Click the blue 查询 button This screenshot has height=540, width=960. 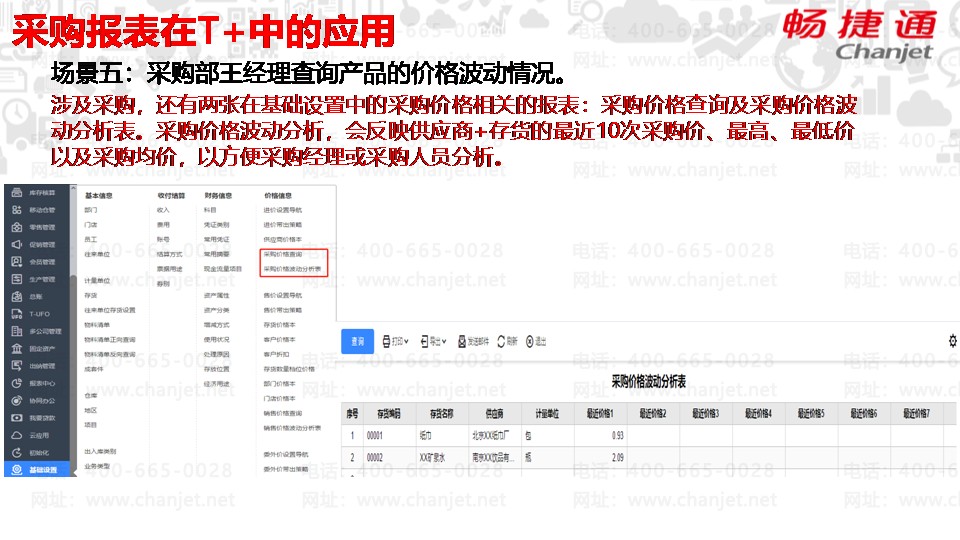(358, 342)
